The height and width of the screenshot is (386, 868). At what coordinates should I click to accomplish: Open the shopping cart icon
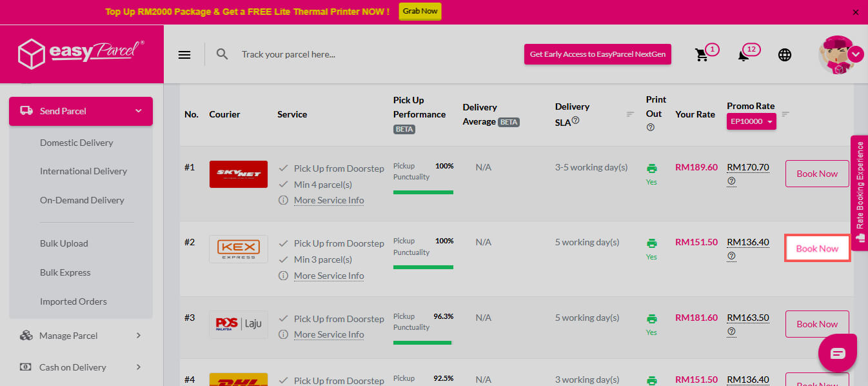pyautogui.click(x=702, y=55)
